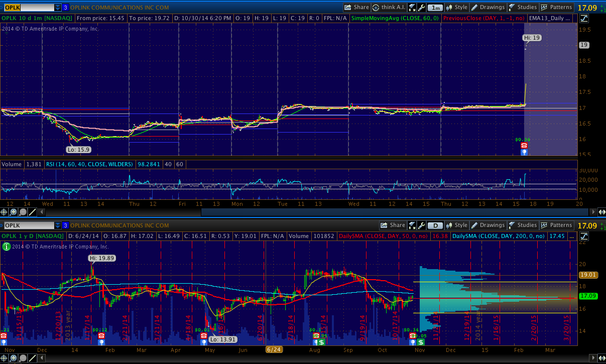
Task: Open the 1m timeframe selector
Action: 435,8
